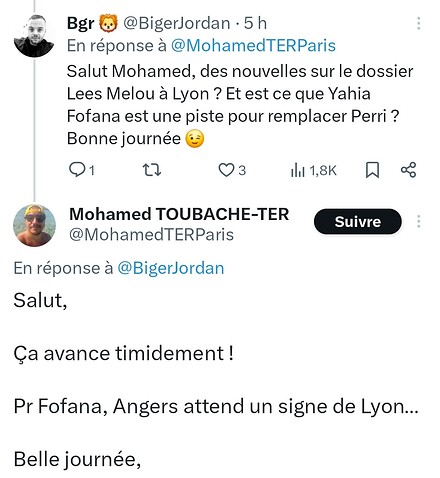The height and width of the screenshot is (478, 440).
Task: Bookmark Bgr's tweet
Action: point(372,170)
